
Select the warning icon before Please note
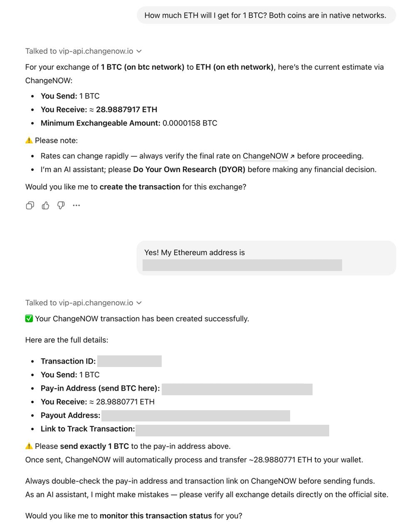29,140
